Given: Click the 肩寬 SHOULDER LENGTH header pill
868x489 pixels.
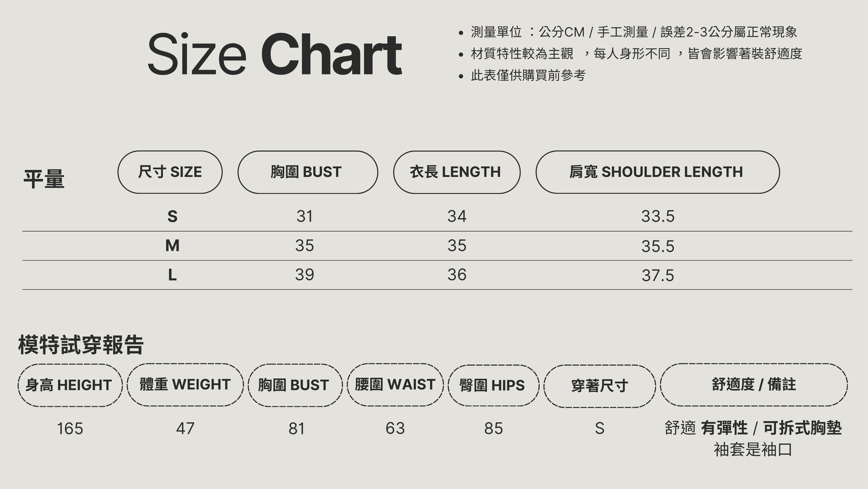Looking at the screenshot, I should [x=657, y=172].
